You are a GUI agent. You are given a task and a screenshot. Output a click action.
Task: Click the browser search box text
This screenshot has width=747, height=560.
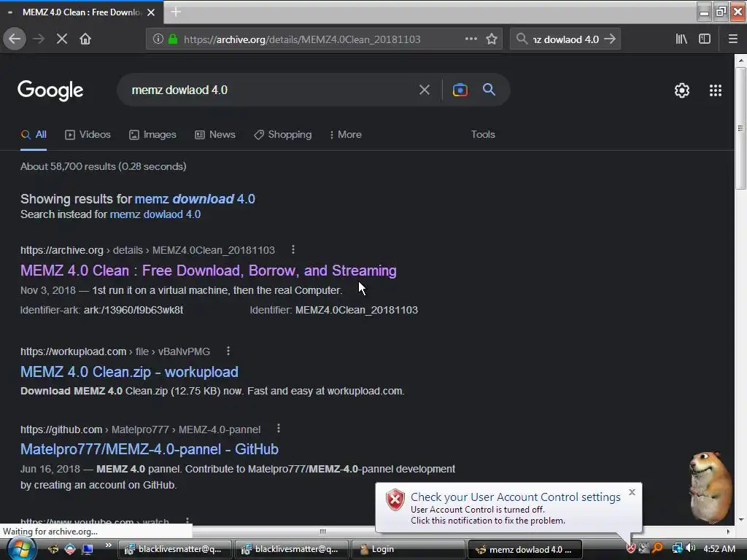[565, 39]
